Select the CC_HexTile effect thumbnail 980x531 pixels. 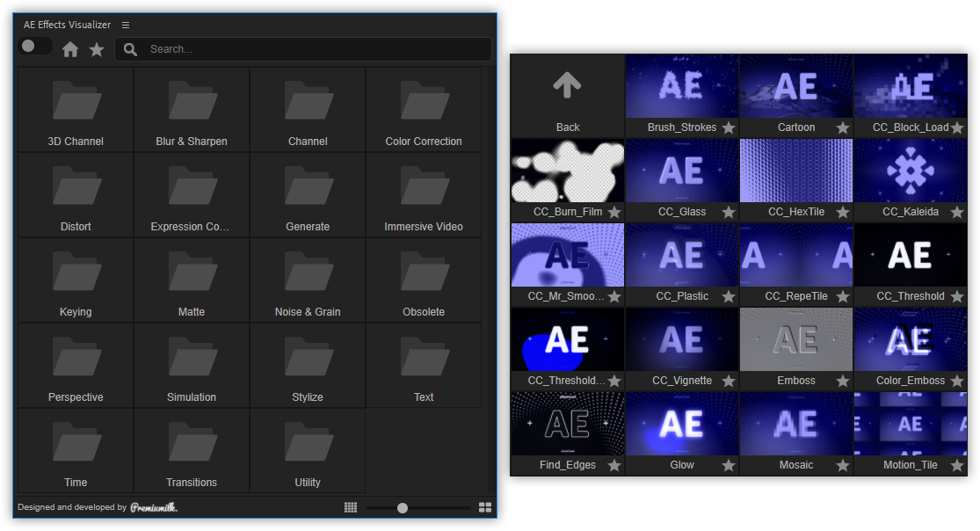click(796, 171)
